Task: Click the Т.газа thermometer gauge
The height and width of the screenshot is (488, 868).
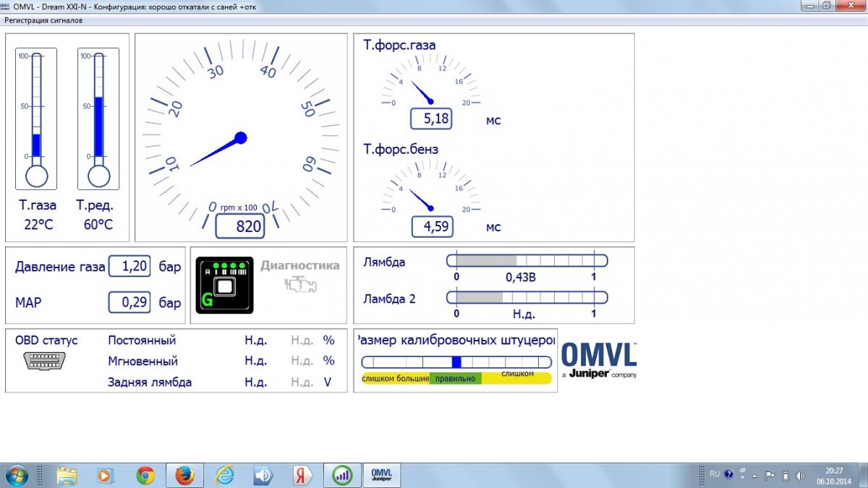Action: coord(36,119)
